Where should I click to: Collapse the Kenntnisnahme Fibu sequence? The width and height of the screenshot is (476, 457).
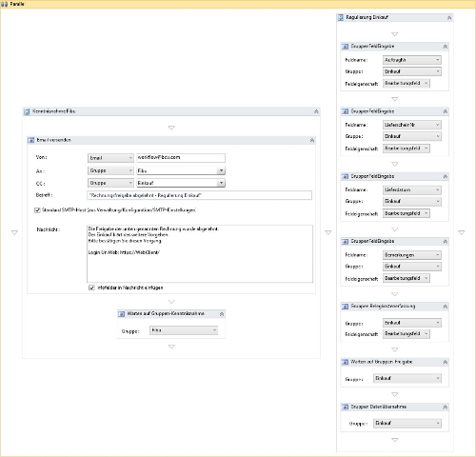click(x=316, y=111)
